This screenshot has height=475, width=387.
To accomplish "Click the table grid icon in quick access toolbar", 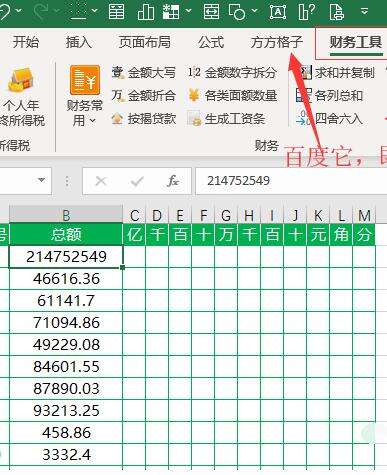I will [171, 12].
